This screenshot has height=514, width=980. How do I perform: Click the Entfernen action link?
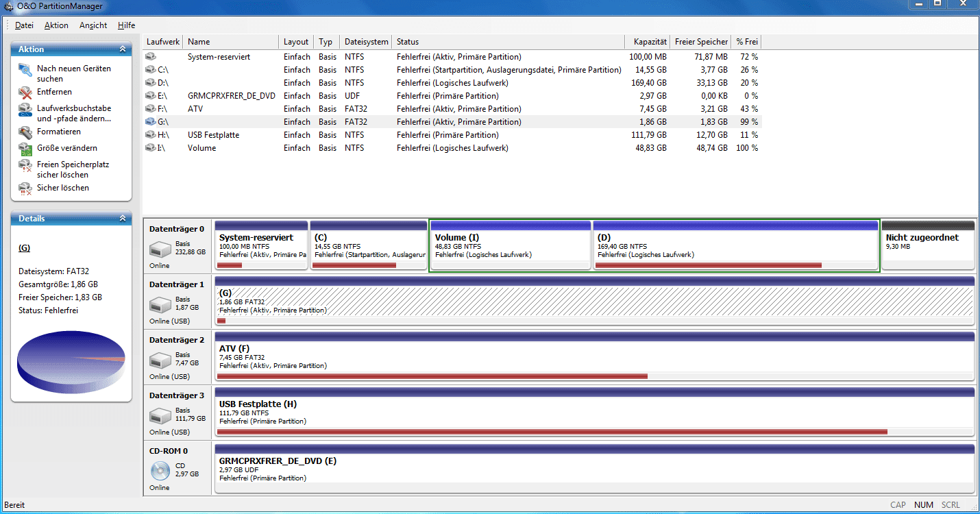[54, 92]
